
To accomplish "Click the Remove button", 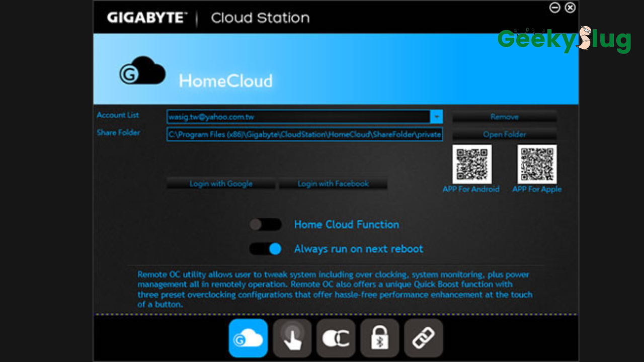I will 505,117.
